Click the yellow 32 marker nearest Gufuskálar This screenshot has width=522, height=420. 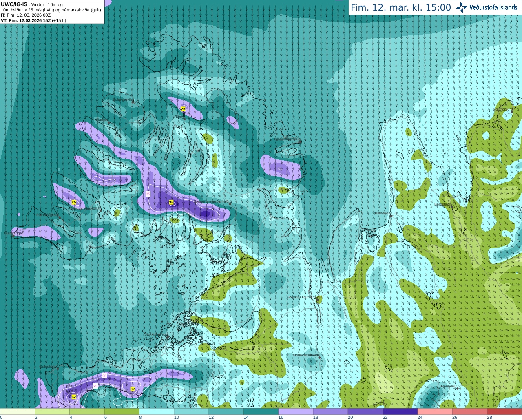coord(74,397)
